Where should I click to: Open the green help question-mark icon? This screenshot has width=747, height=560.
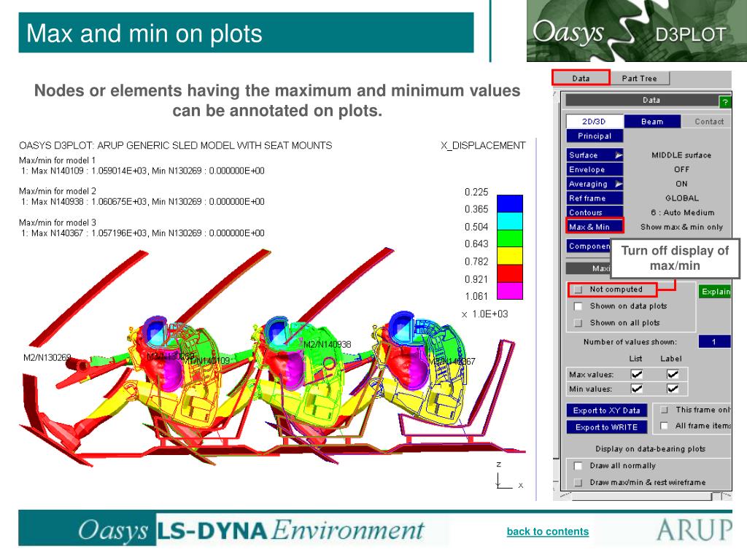click(724, 101)
